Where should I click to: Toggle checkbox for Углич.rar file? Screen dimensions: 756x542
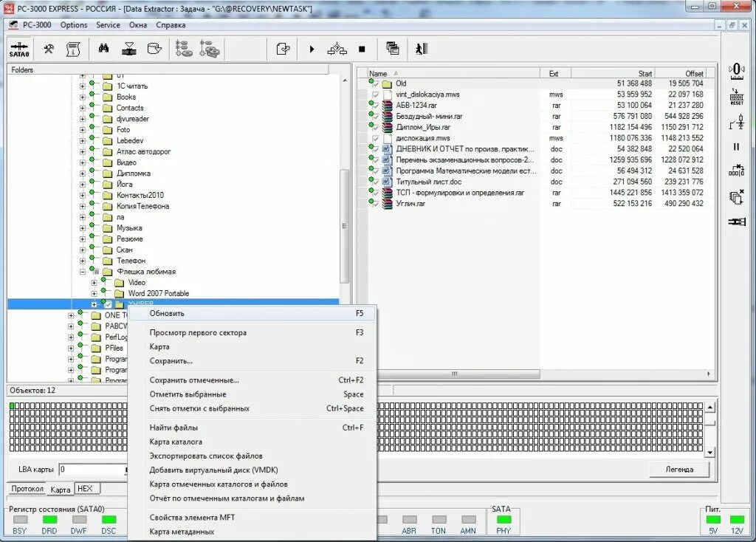[x=376, y=205]
